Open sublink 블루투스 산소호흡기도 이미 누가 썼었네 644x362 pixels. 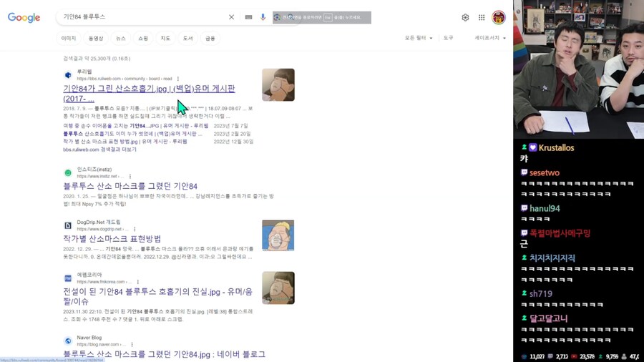132,134
